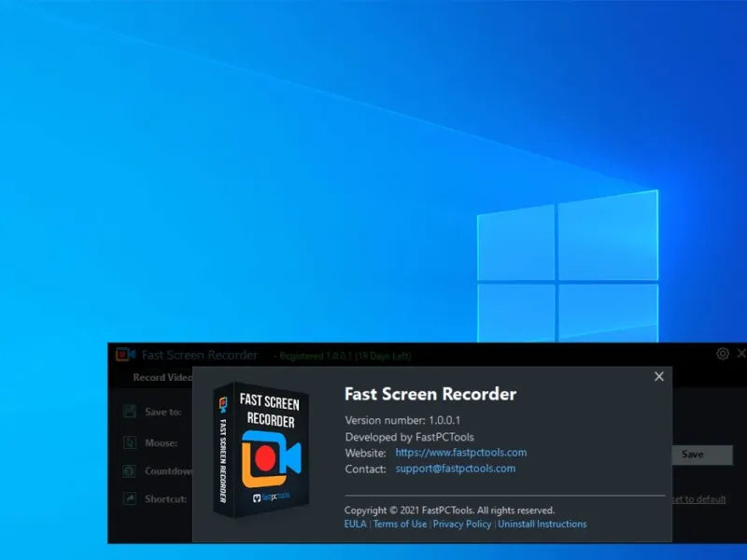The image size is (747, 560).
Task: View the Terms of Use link
Action: click(x=400, y=524)
